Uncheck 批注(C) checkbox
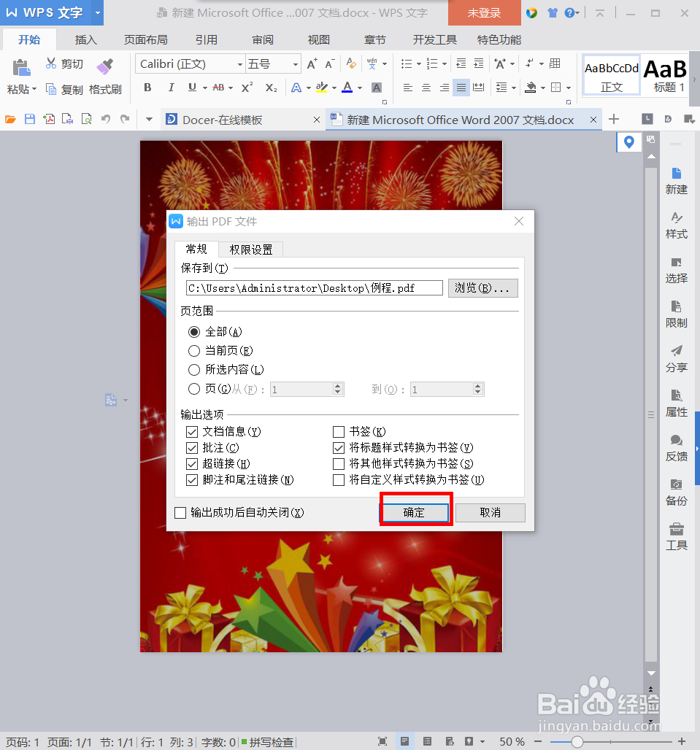This screenshot has width=700, height=750. [192, 448]
